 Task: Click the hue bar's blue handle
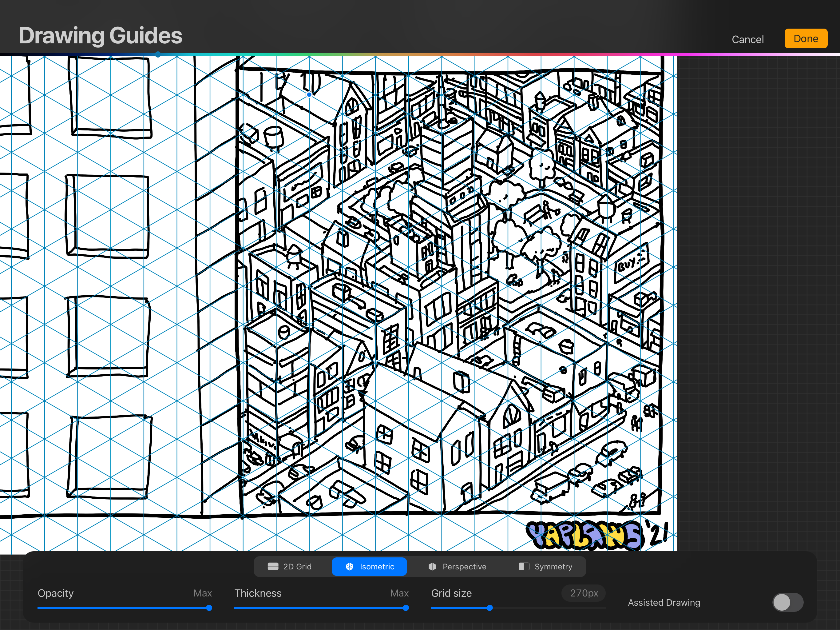158,55
